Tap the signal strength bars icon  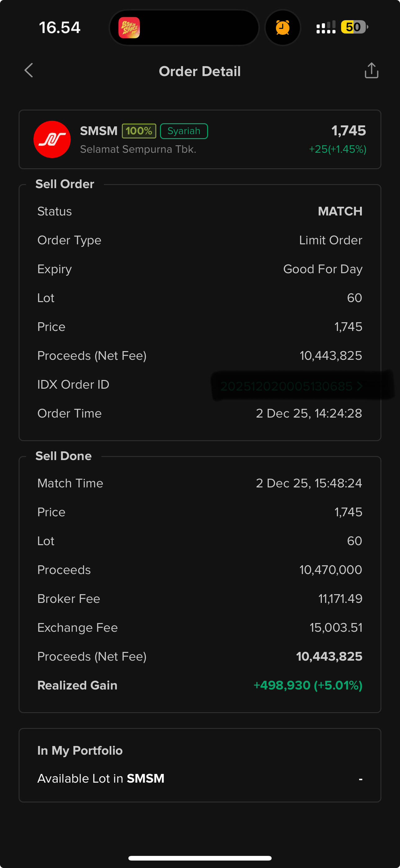pyautogui.click(x=326, y=27)
